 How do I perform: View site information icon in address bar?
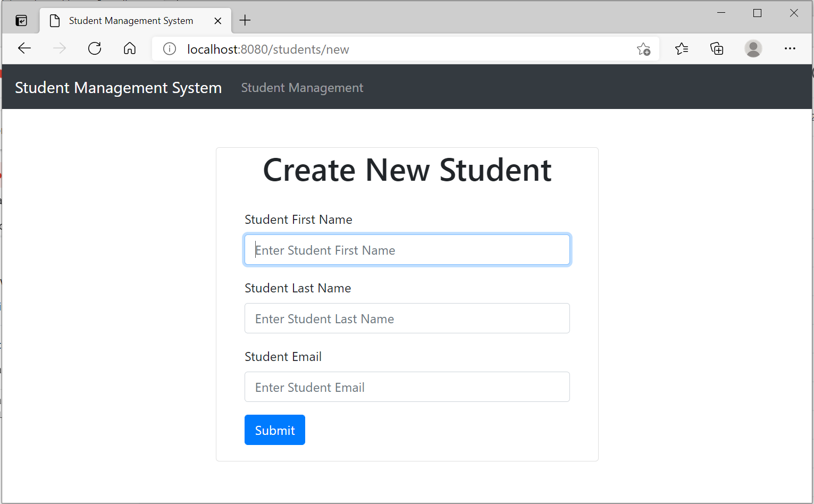coord(170,49)
